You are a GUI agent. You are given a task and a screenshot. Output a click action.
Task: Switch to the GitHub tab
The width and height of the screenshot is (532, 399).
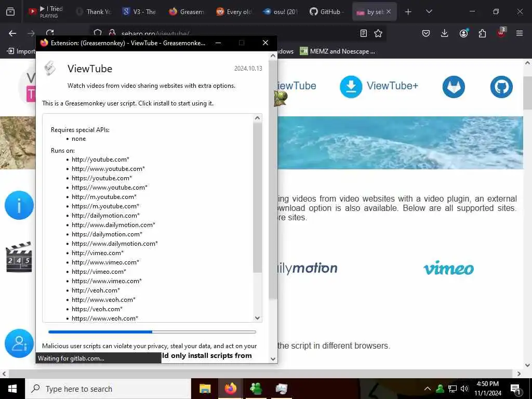point(327,11)
